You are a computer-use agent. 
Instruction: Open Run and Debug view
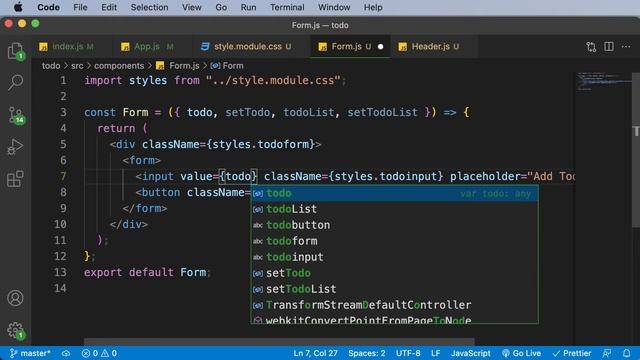[x=16, y=147]
